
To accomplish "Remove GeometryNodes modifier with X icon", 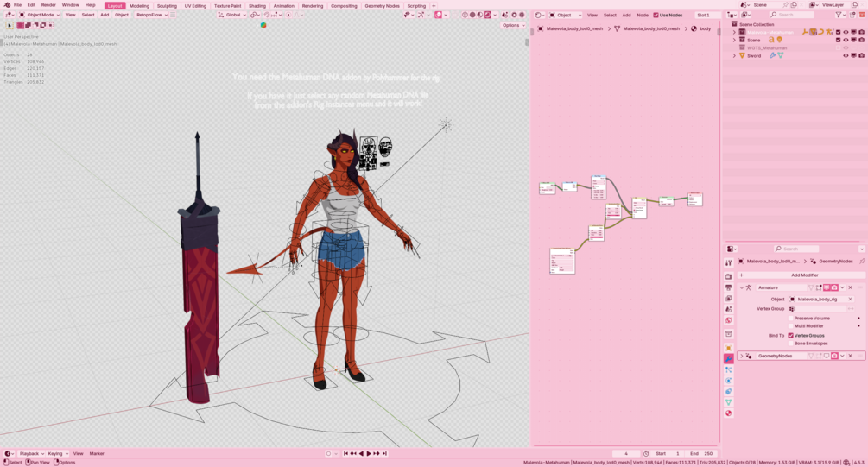I will pos(850,356).
